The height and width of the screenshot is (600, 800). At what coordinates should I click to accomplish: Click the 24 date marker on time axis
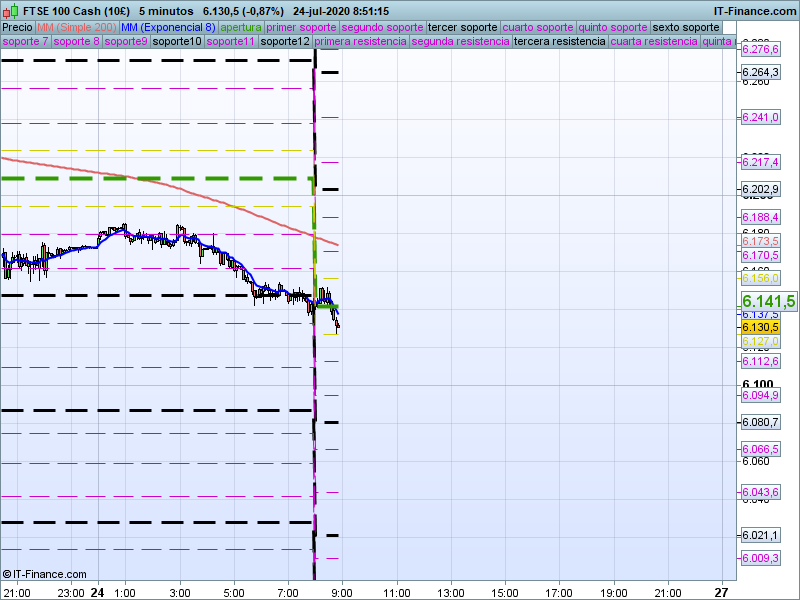click(x=97, y=592)
